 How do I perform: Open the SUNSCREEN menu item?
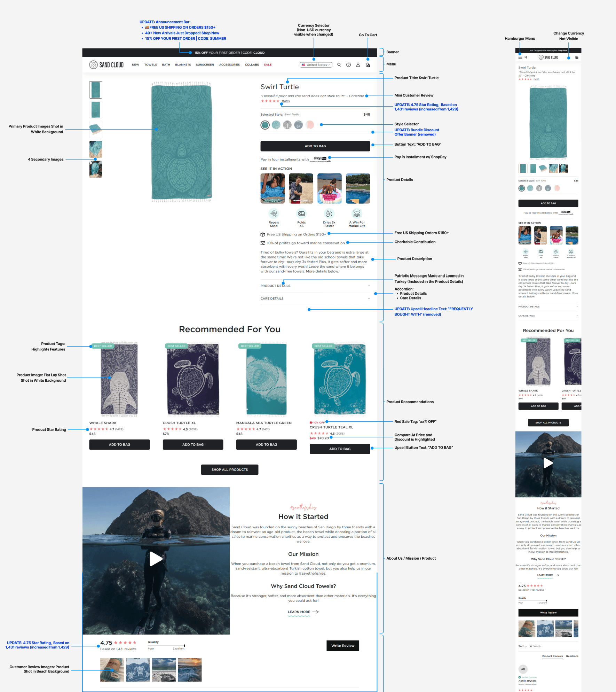tap(205, 65)
